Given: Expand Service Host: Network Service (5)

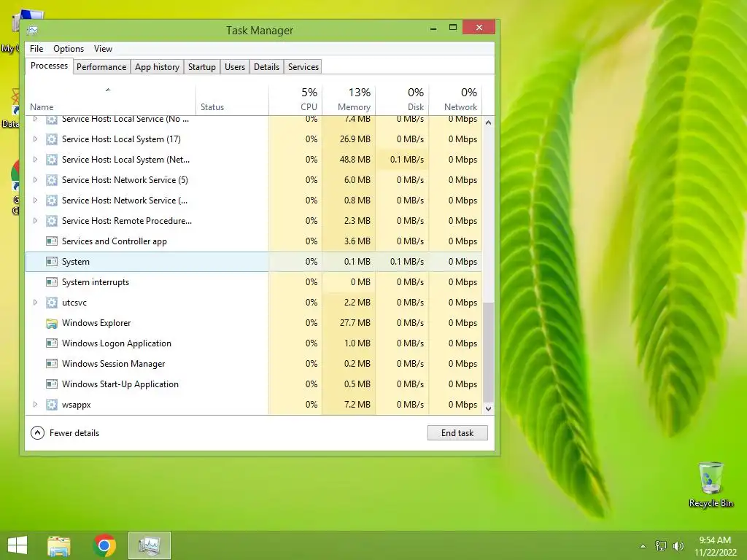Looking at the screenshot, I should 35,180.
